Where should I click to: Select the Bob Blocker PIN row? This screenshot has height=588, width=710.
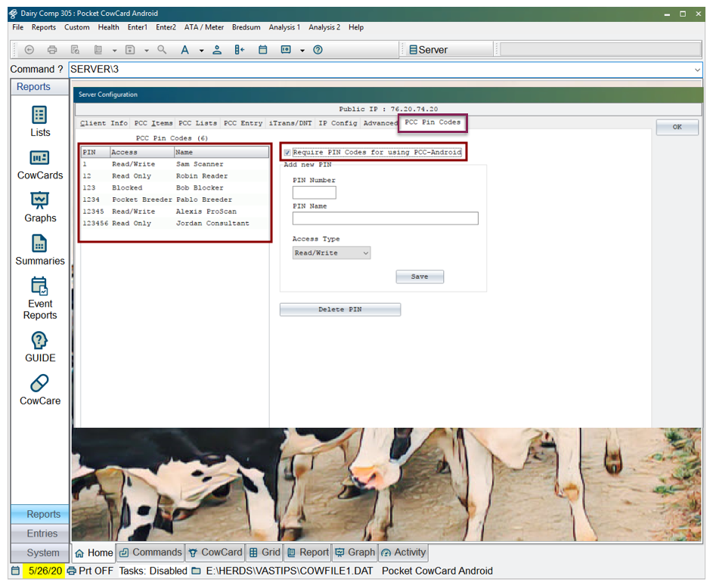coord(175,188)
